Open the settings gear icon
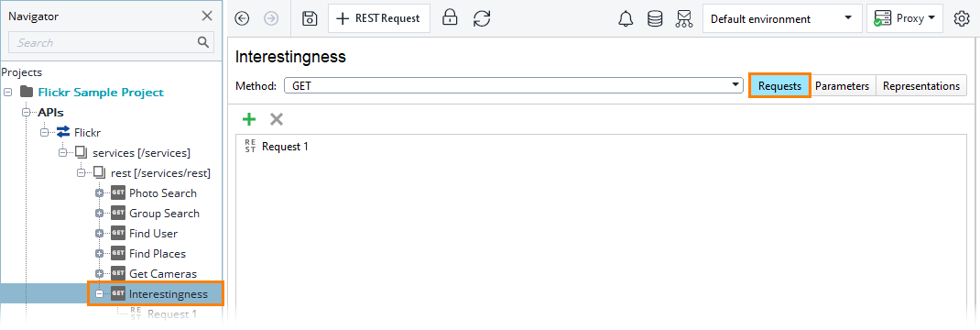This screenshot has height=330, width=980. 962,18
